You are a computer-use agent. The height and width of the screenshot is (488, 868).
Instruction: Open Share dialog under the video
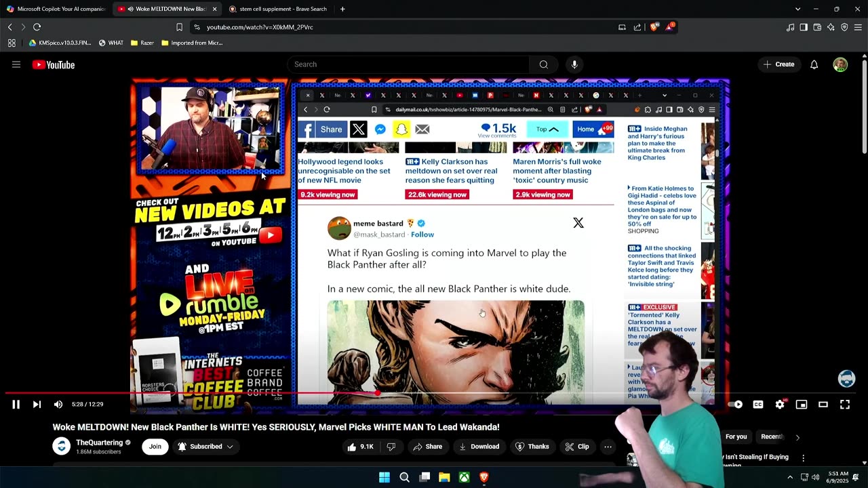tap(427, 447)
